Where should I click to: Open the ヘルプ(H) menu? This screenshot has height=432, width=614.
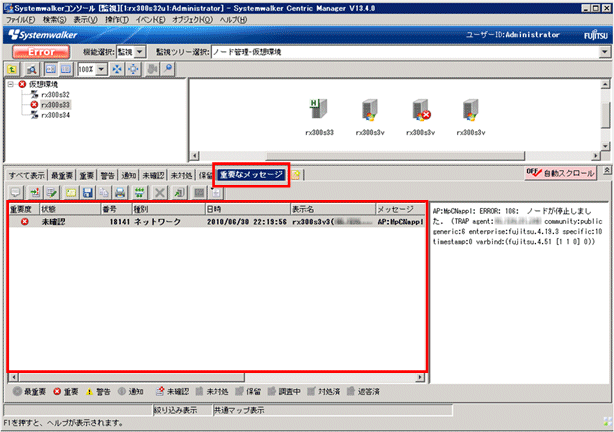[233, 20]
